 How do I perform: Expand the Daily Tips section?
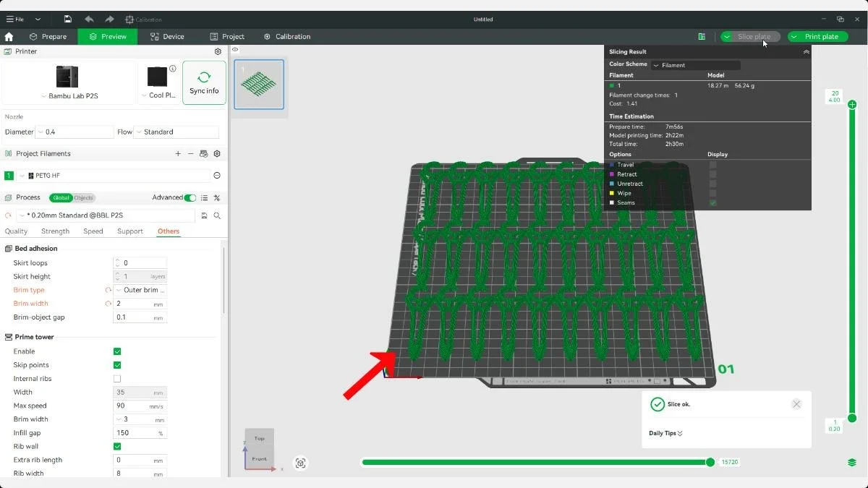pyautogui.click(x=665, y=434)
